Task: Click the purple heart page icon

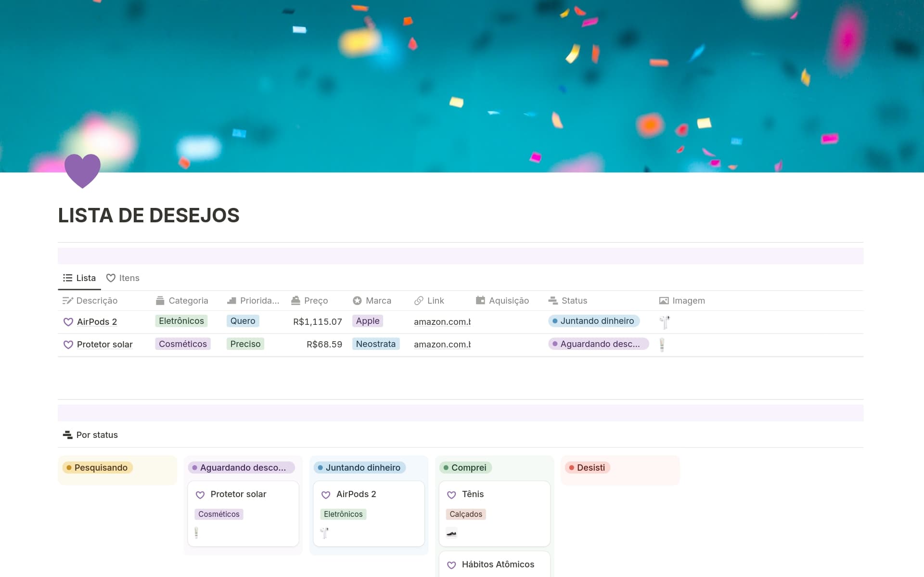Action: [x=82, y=170]
